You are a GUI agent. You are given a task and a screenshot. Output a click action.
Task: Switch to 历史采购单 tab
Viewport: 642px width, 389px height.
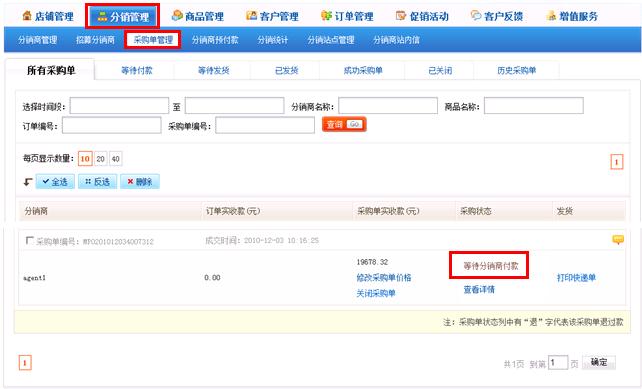click(x=516, y=71)
